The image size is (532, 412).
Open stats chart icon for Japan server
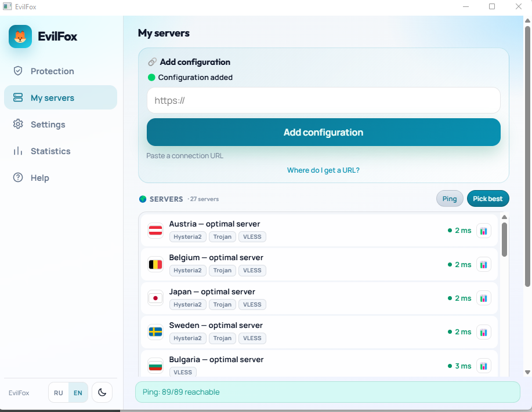tap(484, 298)
